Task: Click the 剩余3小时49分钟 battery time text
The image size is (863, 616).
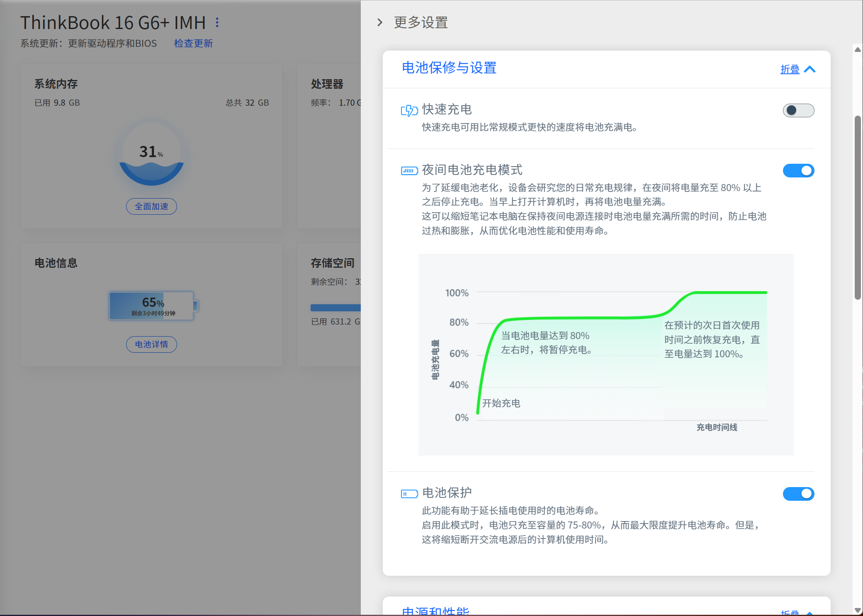Action: pyautogui.click(x=153, y=313)
